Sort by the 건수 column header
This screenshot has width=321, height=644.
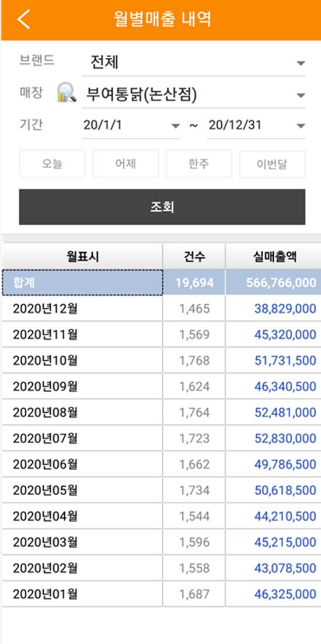pyautogui.click(x=194, y=257)
